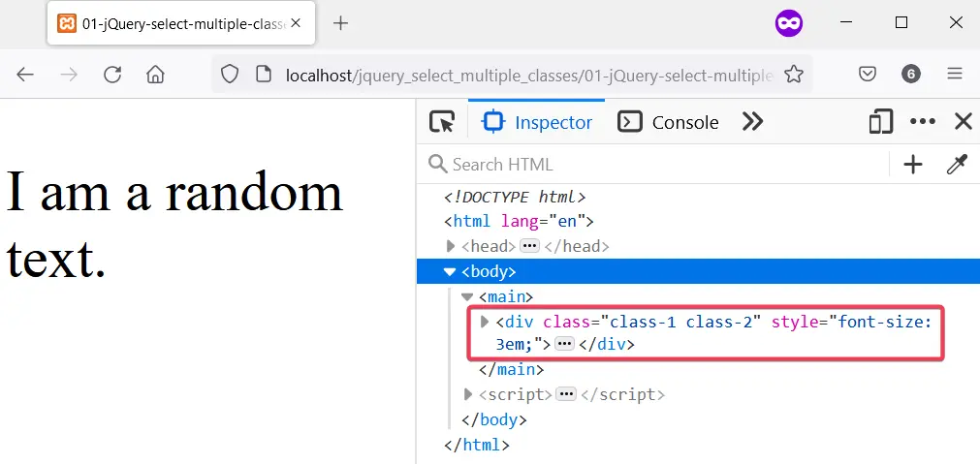Viewport: 980px width, 464px height.
Task: Switch to the Inspector tab
Action: (x=537, y=122)
